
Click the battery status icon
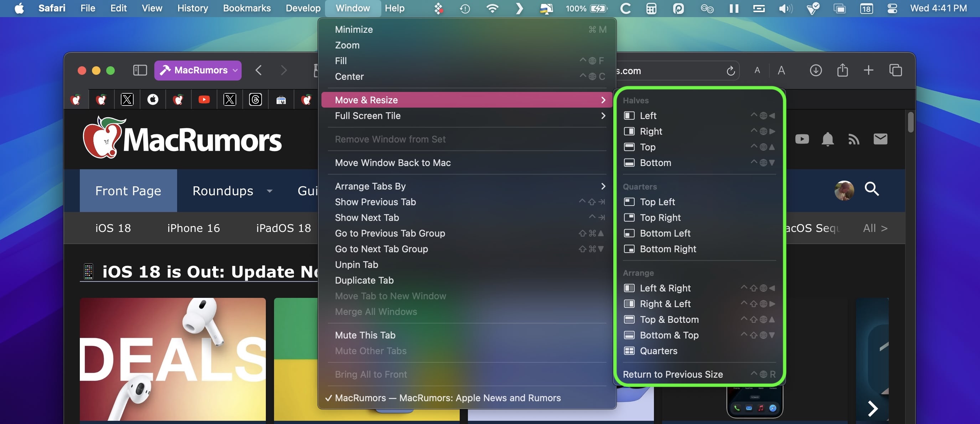point(598,8)
